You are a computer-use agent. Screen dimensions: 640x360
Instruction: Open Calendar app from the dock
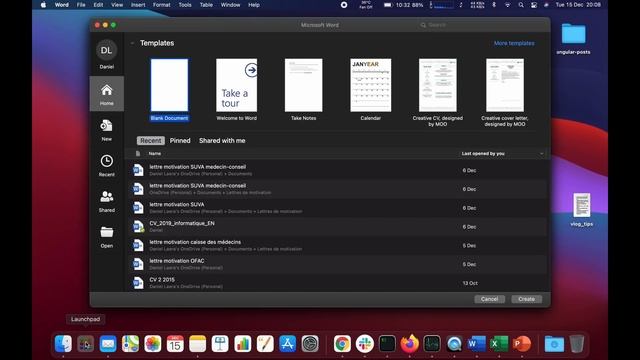click(175, 344)
